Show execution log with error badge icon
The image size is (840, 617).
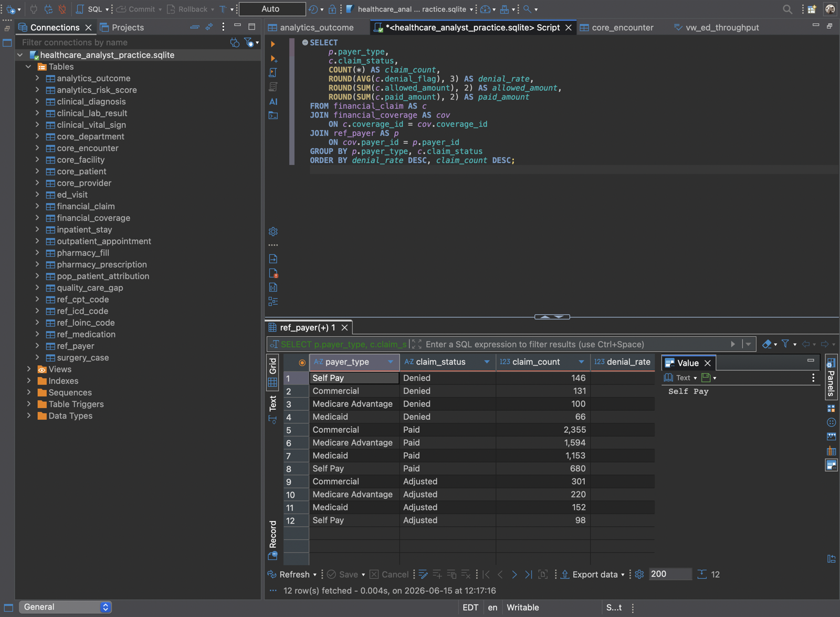click(273, 273)
